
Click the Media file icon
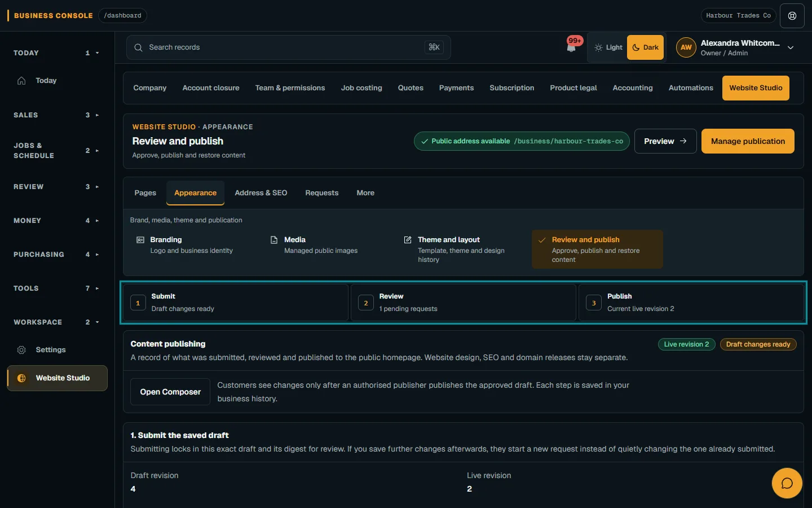274,240
